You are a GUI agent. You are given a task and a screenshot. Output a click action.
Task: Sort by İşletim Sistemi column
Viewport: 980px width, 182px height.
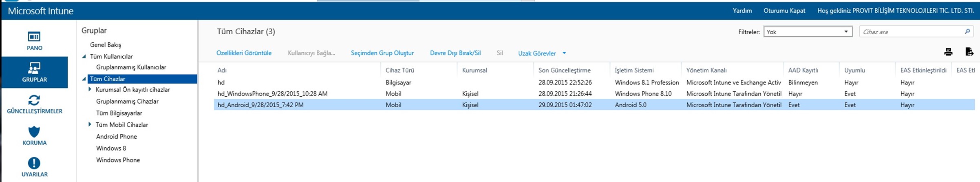[x=634, y=70]
